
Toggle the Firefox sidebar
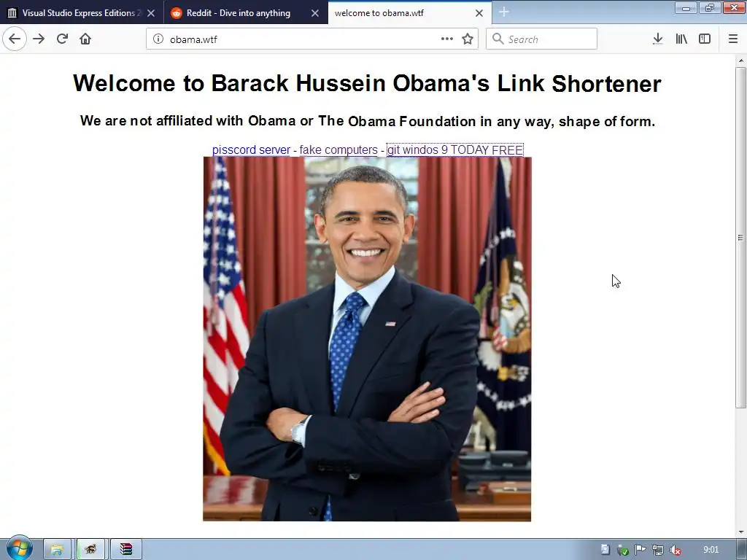tap(705, 39)
